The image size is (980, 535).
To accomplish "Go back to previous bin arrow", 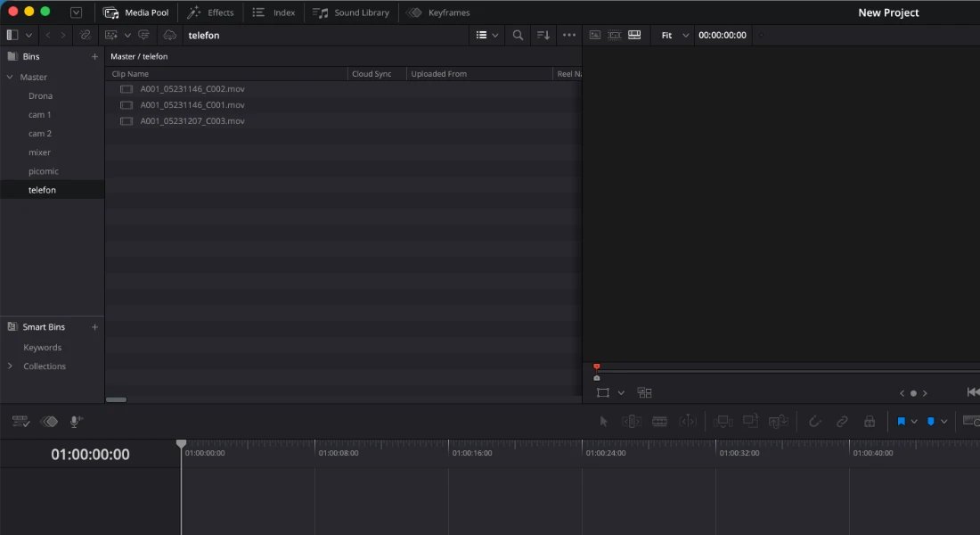I will tap(48, 35).
